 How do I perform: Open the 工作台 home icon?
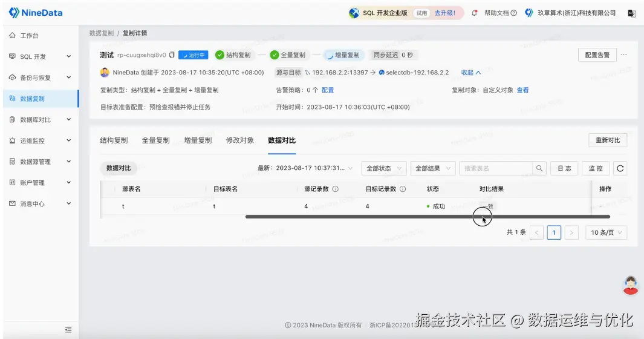12,35
